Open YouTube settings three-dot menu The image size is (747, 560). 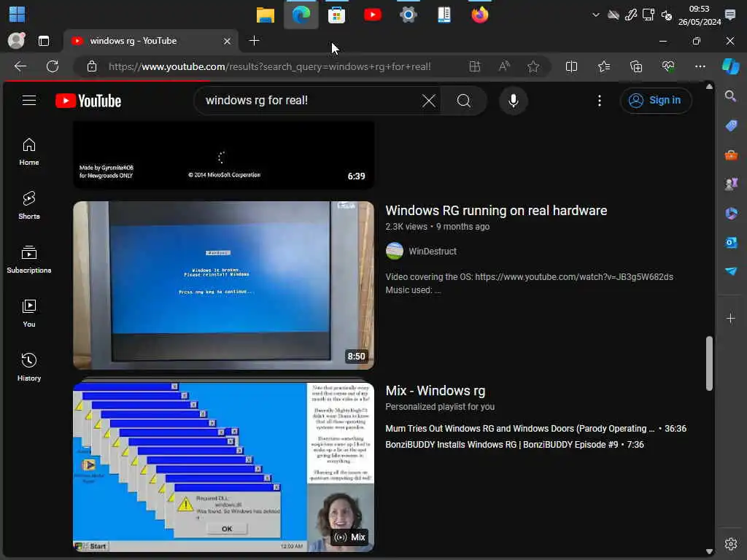pos(600,101)
